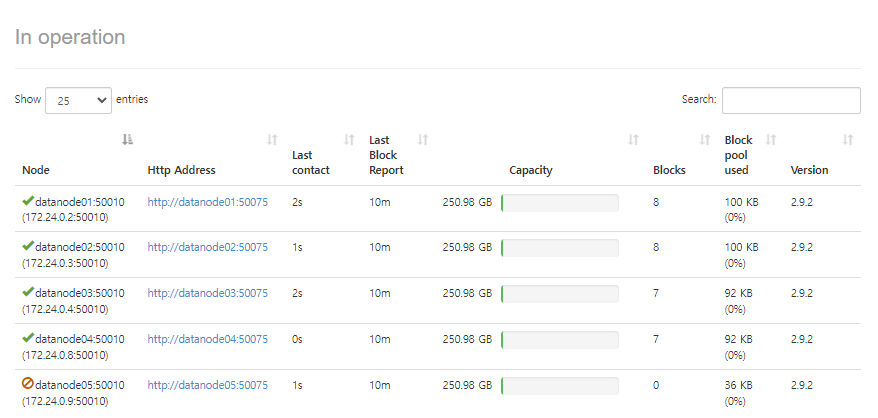Image resolution: width=878 pixels, height=418 pixels.
Task: Click datanode03 block pool 92 KB
Action: click(739, 293)
